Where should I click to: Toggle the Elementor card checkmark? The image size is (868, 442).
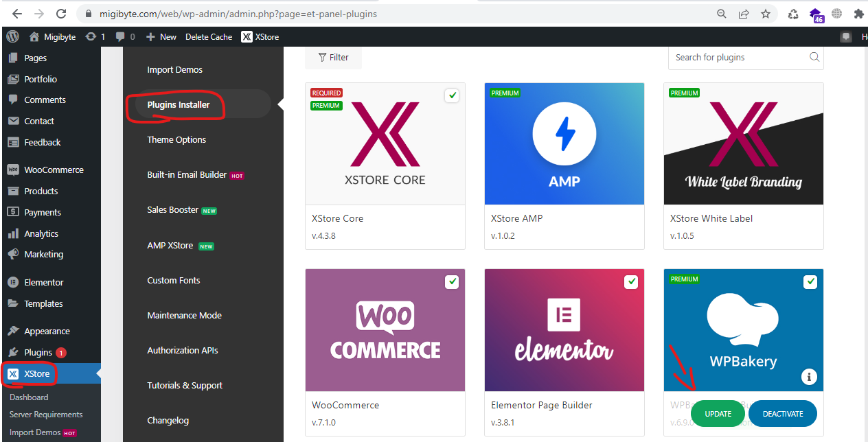point(630,281)
